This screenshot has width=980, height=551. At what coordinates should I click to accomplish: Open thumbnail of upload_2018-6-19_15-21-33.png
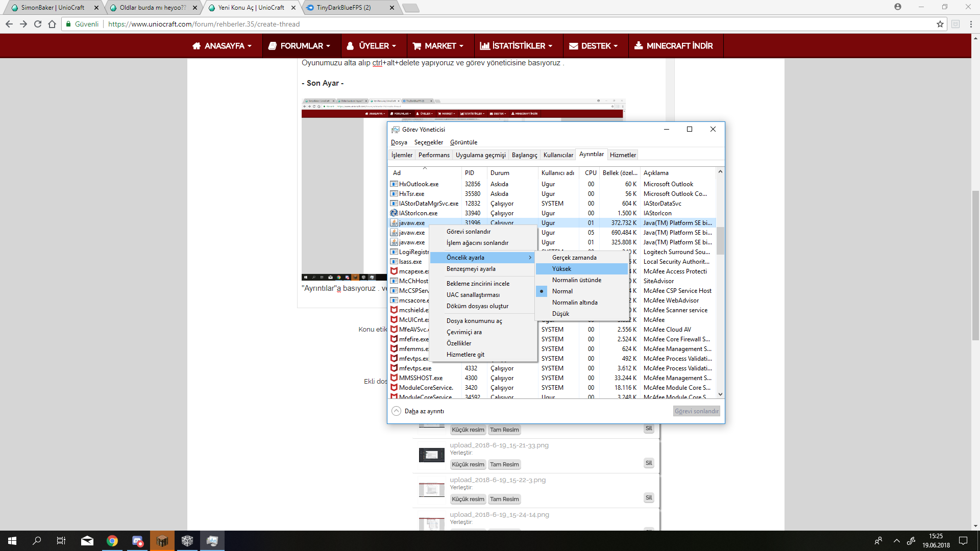pos(432,455)
